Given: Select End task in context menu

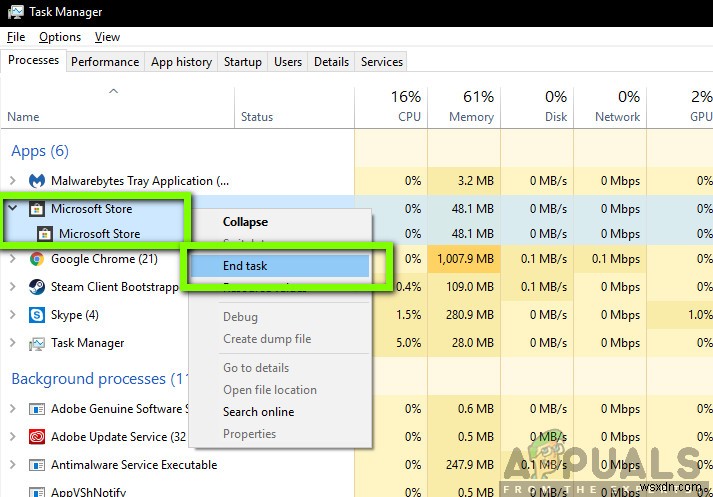Looking at the screenshot, I should [x=245, y=266].
